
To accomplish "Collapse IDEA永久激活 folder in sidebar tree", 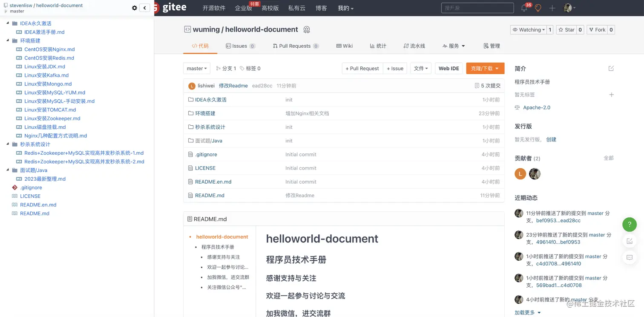I will [8, 23].
